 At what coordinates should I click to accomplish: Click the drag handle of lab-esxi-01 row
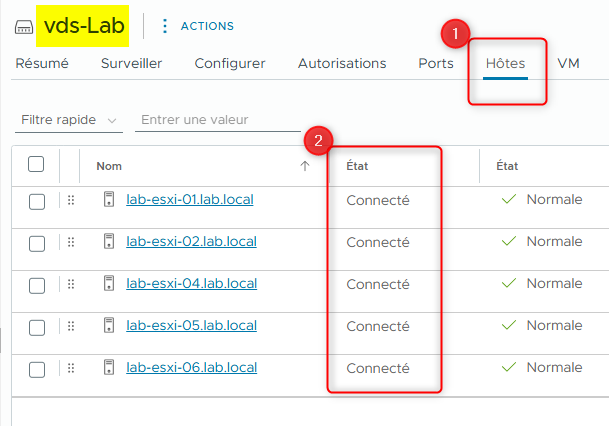(x=71, y=200)
